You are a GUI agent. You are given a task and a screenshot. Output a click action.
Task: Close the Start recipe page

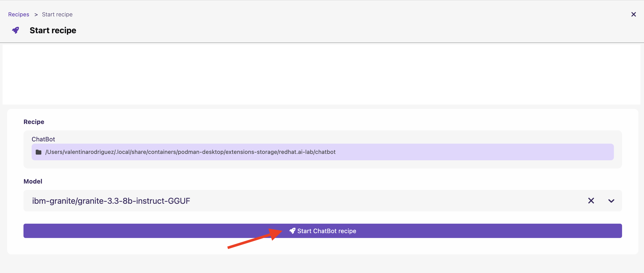634,14
